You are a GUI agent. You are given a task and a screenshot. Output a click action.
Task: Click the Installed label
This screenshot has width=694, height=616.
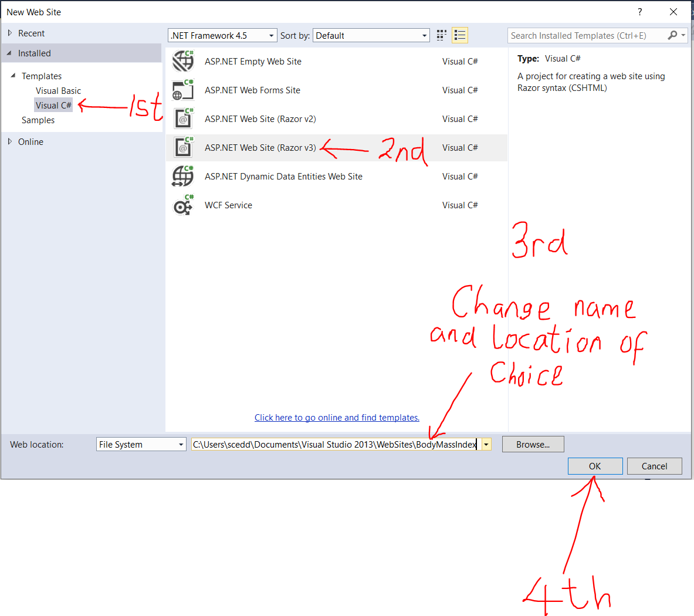(35, 53)
